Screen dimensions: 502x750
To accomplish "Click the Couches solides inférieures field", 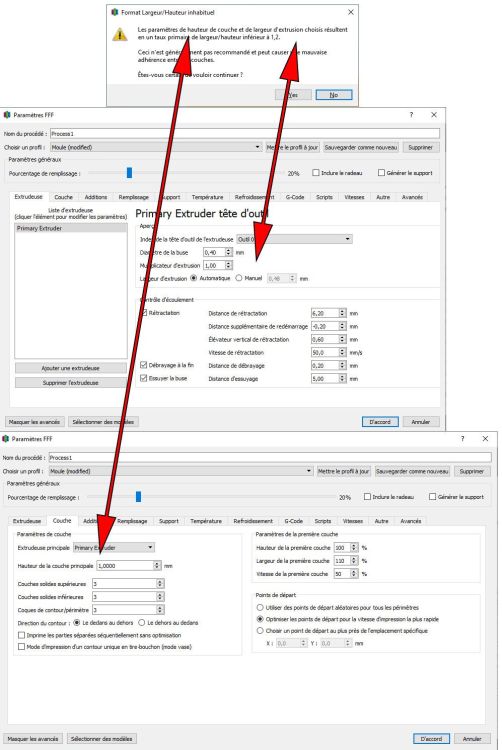I will pyautogui.click(x=124, y=597).
